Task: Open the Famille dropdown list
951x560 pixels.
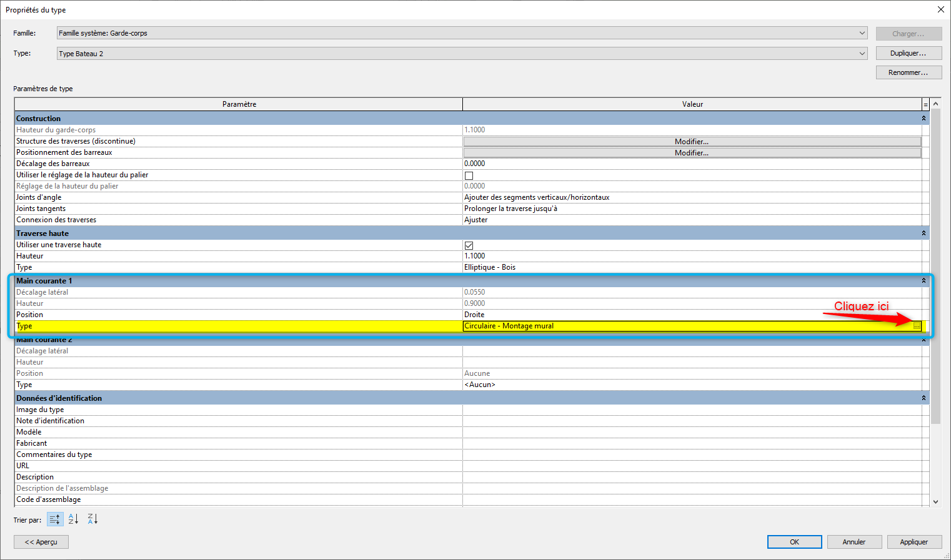Action: [862, 33]
